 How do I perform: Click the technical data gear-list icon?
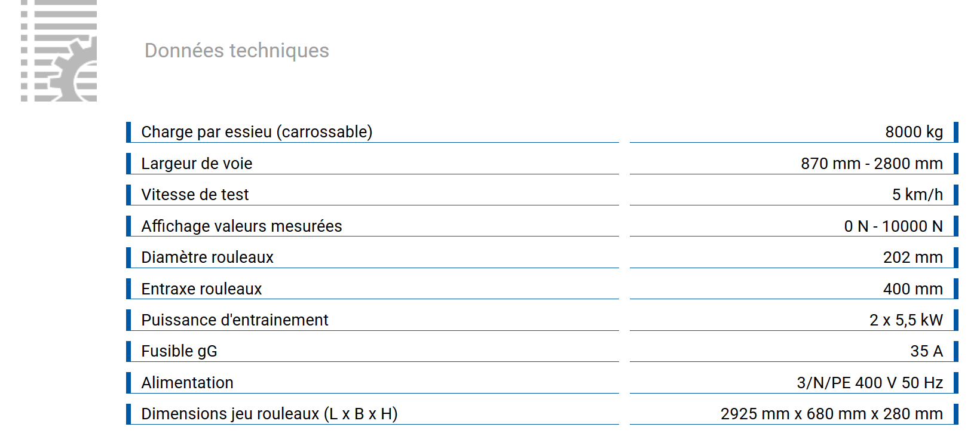pyautogui.click(x=59, y=51)
